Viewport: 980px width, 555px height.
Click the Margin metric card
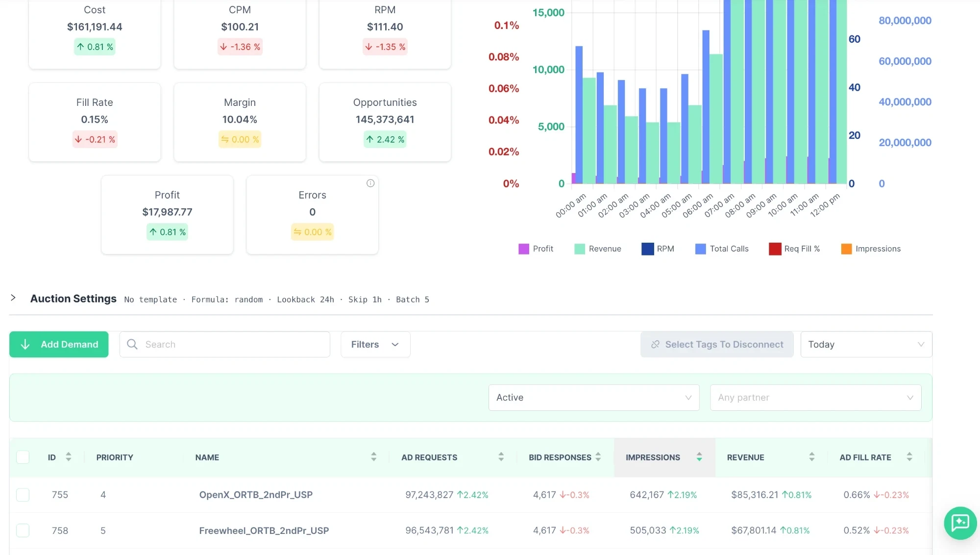pyautogui.click(x=240, y=122)
